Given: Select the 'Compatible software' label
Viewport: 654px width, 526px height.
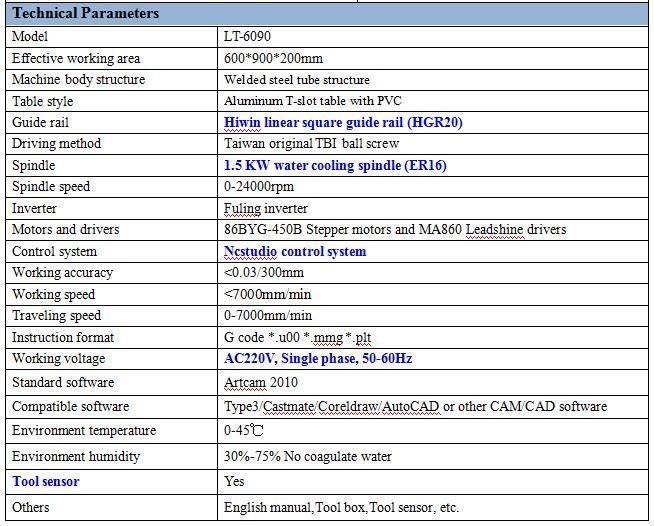Looking at the screenshot, I should coord(70,407).
